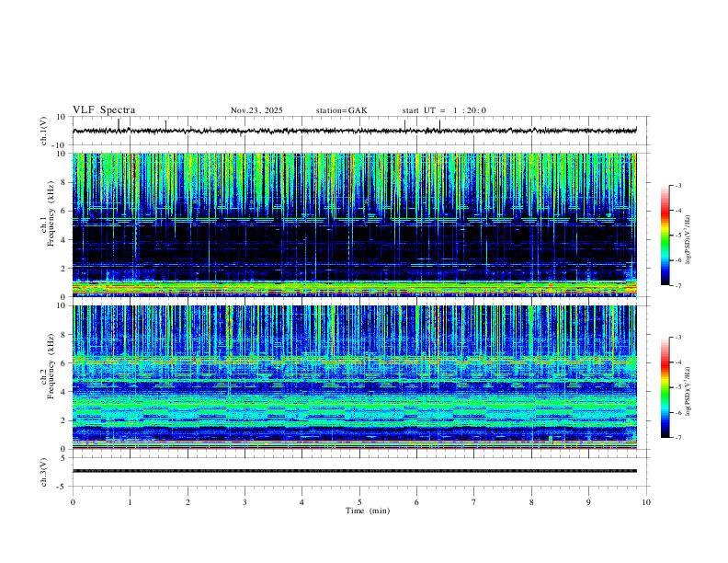Click the ch.3 black signal band

355,471
